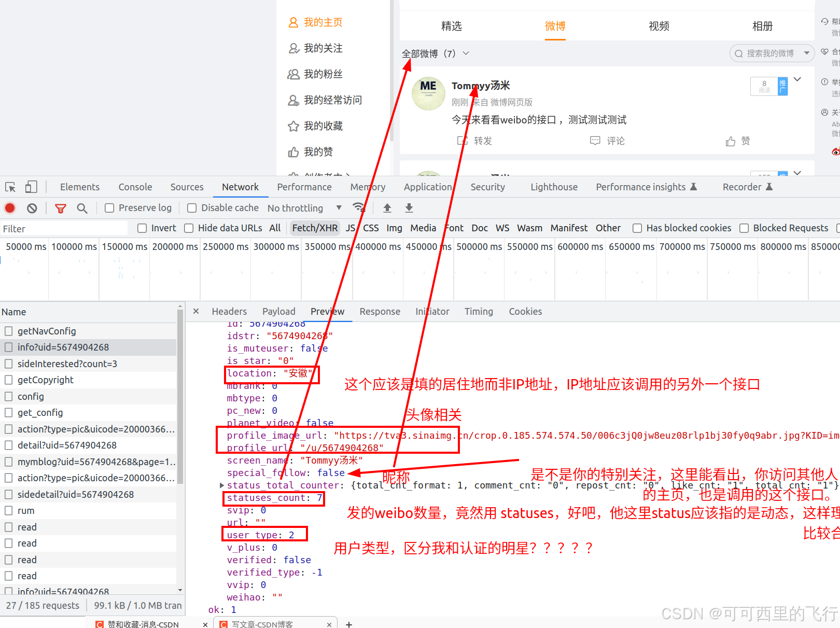Click the network Filter input field
Screen dimensions: 840x628
tap(64, 229)
